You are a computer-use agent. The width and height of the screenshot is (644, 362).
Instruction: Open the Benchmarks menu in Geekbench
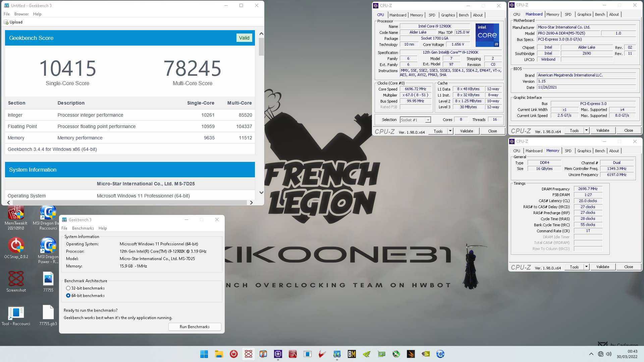point(83,228)
